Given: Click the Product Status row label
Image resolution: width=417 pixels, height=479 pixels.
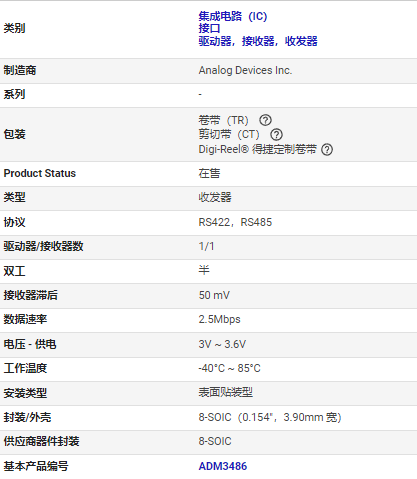Looking at the screenshot, I should pos(40,173).
